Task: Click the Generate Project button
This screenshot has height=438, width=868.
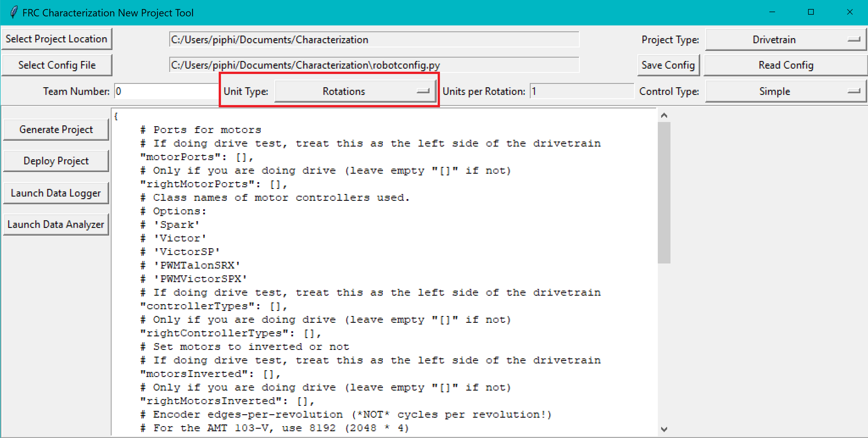Action: (56, 130)
